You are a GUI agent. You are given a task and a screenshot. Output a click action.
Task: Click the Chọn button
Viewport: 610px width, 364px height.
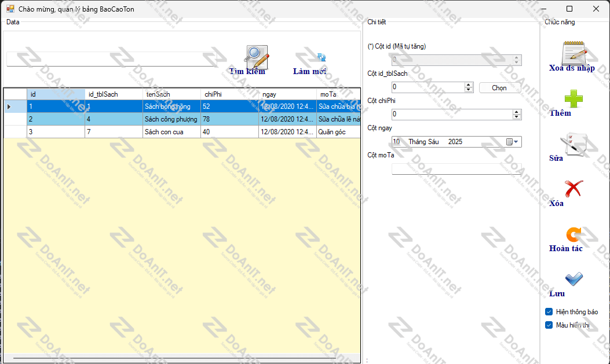(x=499, y=88)
